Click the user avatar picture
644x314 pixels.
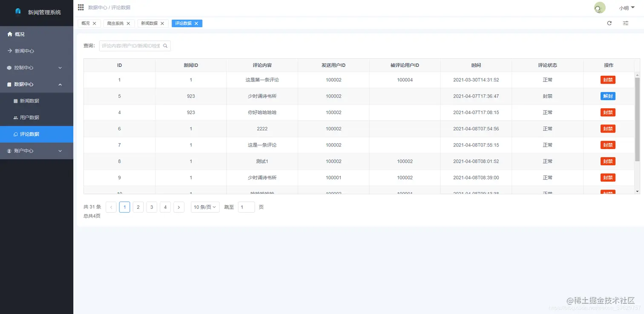pyautogui.click(x=600, y=8)
